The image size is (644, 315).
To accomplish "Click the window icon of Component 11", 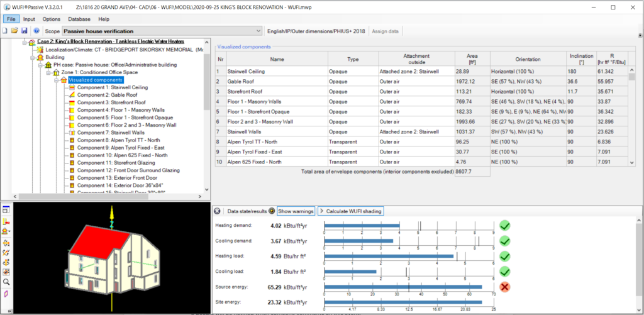I will pos(72,163).
